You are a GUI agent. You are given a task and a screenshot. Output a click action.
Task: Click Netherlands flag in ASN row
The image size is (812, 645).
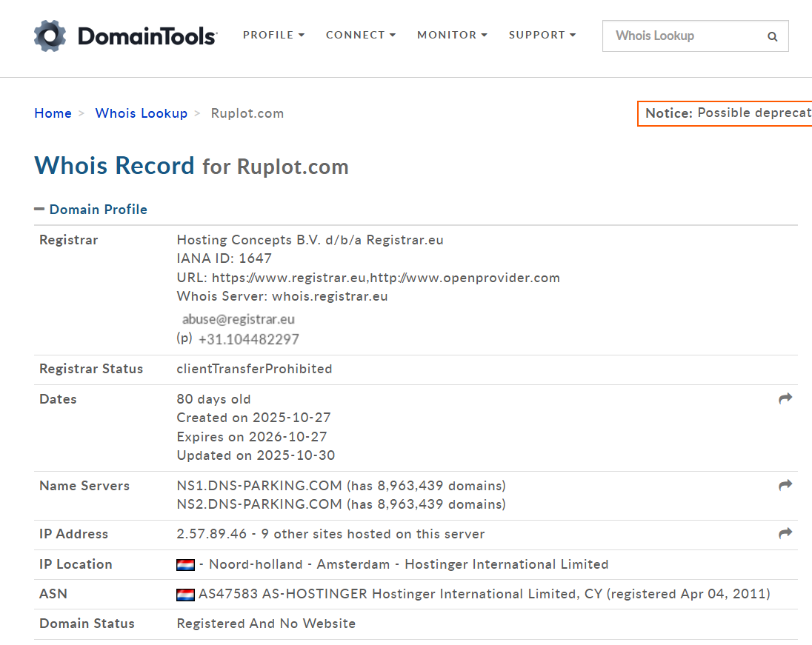(x=185, y=595)
